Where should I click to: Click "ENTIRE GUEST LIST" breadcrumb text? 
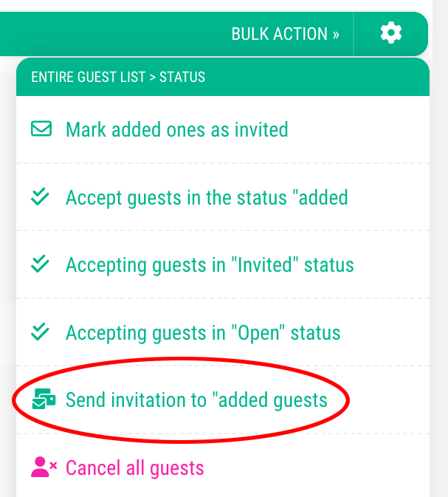(x=89, y=77)
